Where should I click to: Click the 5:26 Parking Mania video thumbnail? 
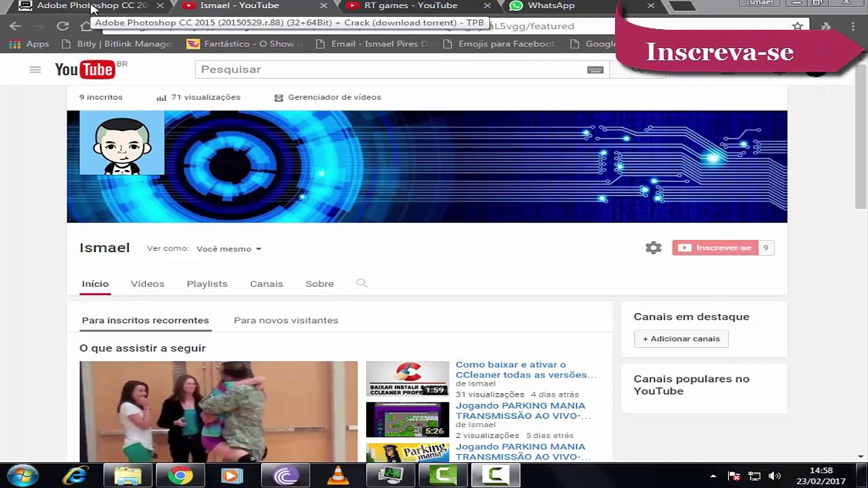coord(408,420)
